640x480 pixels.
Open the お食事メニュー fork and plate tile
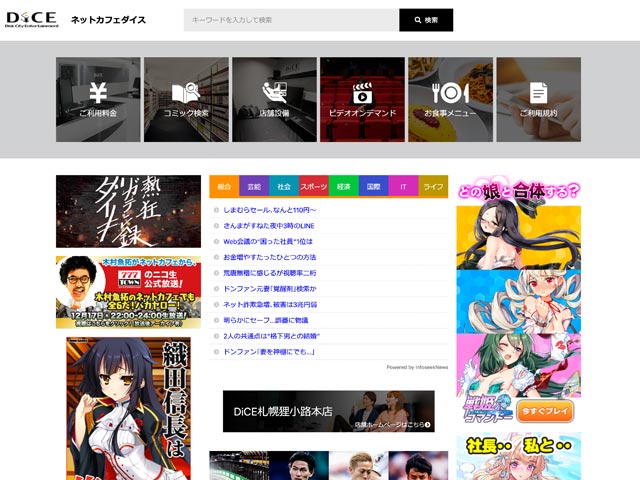coord(450,99)
